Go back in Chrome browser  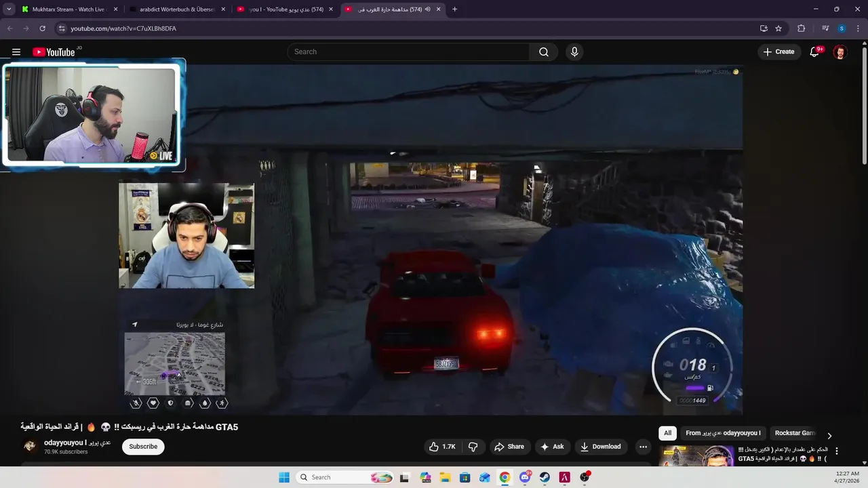[x=9, y=28]
